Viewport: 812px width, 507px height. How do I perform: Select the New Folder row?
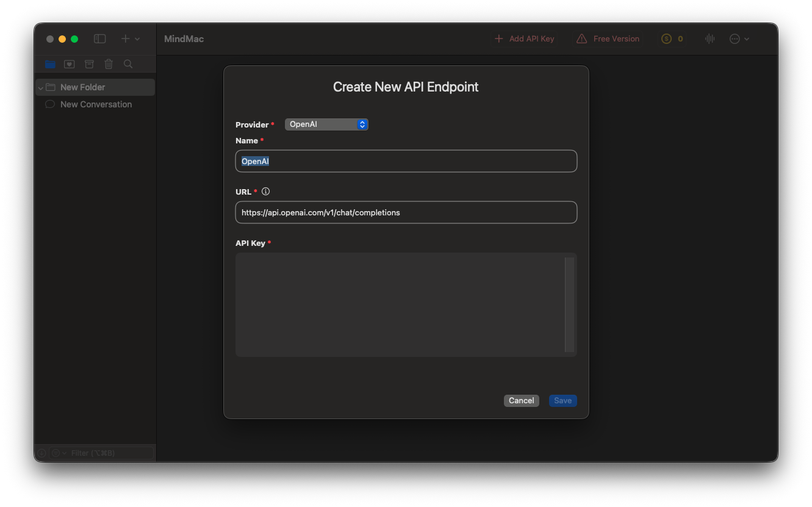click(95, 87)
